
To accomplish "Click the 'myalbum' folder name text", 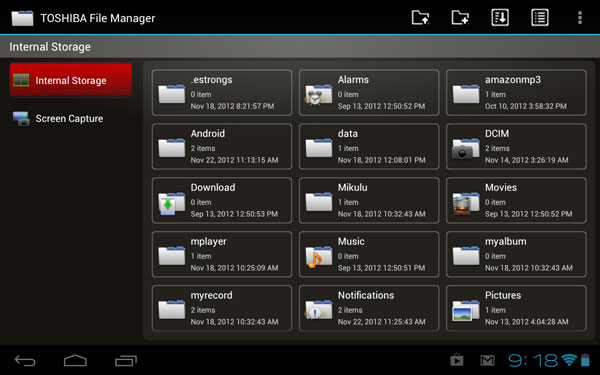I will pyautogui.click(x=505, y=242).
